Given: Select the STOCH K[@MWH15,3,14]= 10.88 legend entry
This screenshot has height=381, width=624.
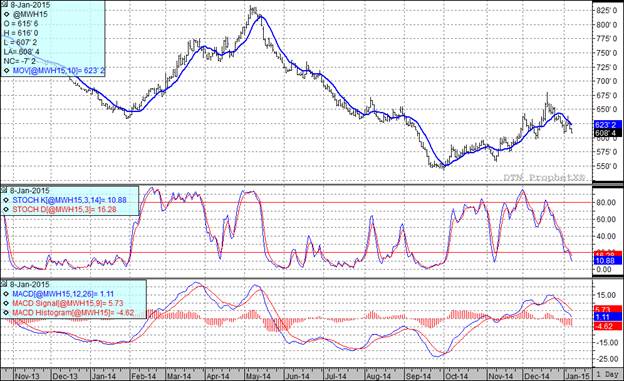Looking at the screenshot, I should click(x=69, y=200).
